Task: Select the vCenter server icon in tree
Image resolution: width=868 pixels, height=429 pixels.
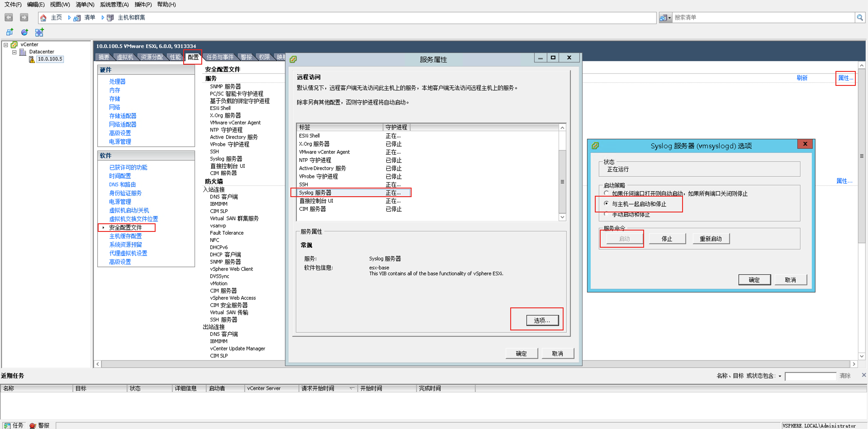Action: (14, 45)
